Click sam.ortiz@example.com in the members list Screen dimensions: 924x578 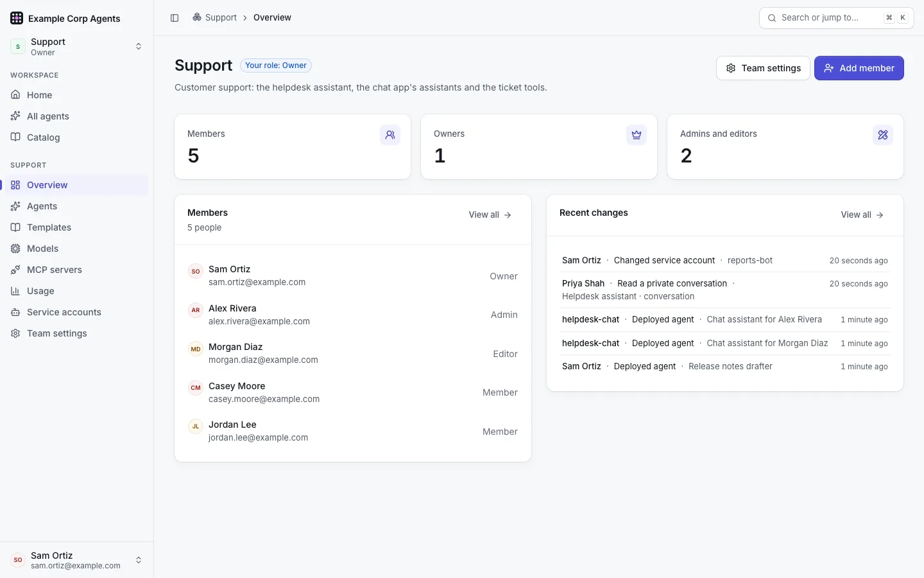(x=257, y=282)
